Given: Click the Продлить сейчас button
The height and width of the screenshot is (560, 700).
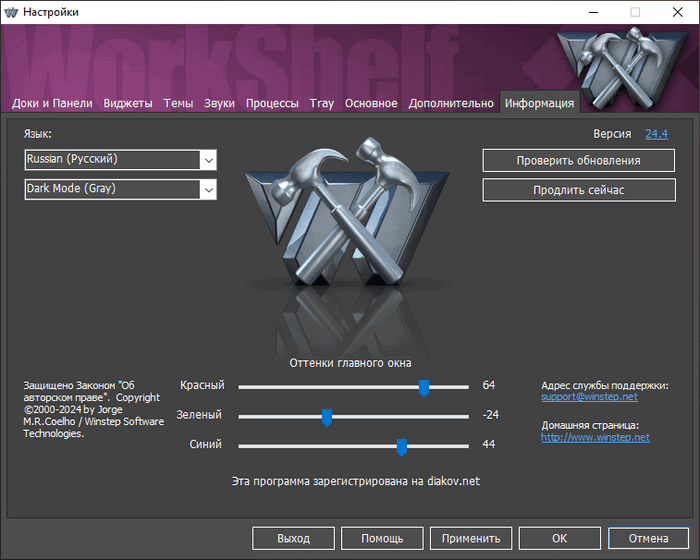Looking at the screenshot, I should click(578, 190).
